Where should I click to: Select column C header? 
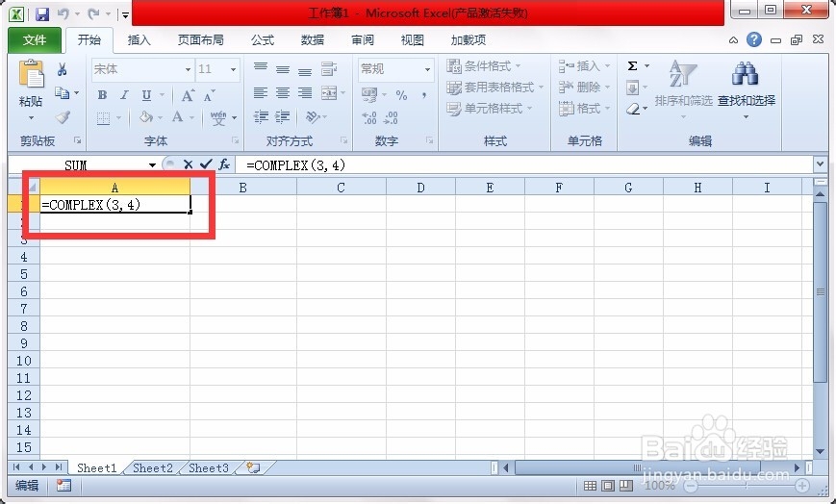point(342,188)
